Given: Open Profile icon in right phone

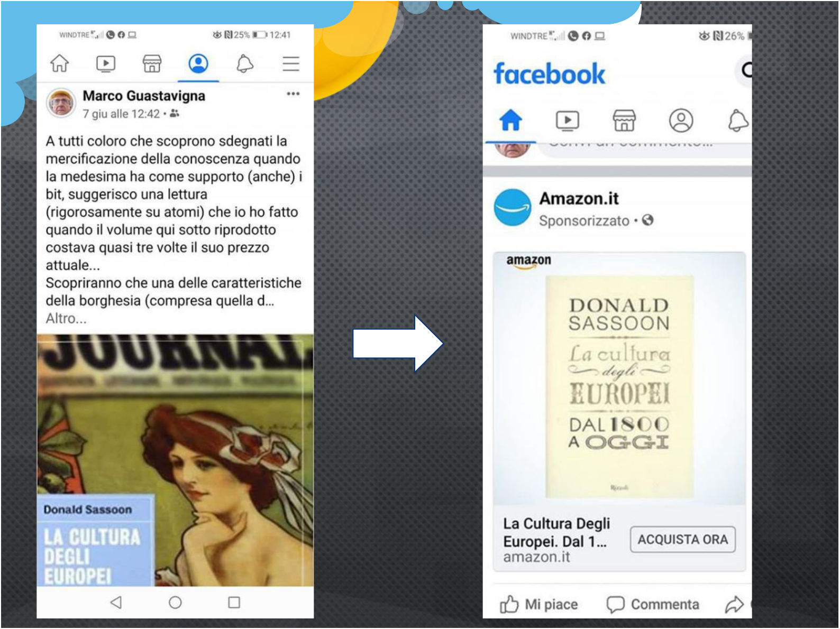Looking at the screenshot, I should click(x=681, y=120).
